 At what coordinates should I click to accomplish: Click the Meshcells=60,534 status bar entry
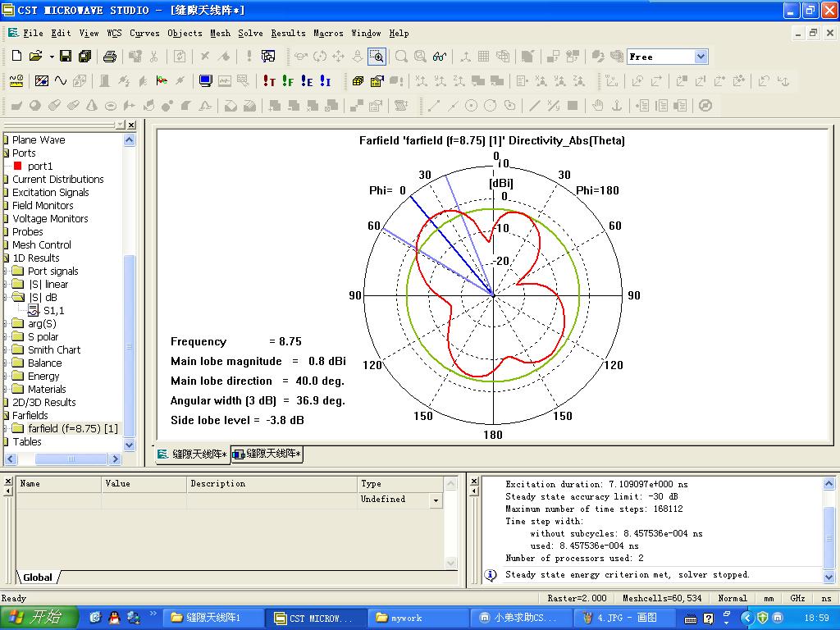(x=662, y=598)
